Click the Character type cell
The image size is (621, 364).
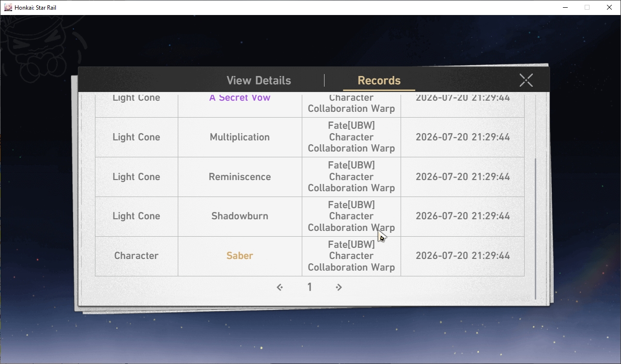137,256
